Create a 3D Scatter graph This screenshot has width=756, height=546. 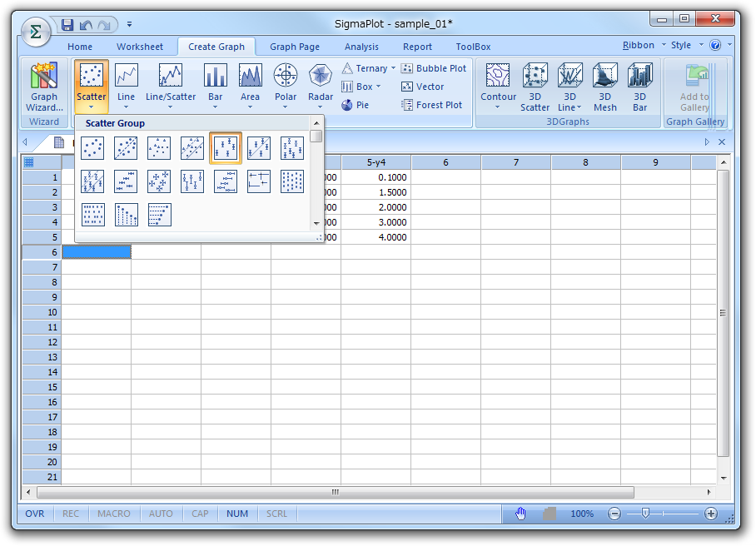[535, 87]
